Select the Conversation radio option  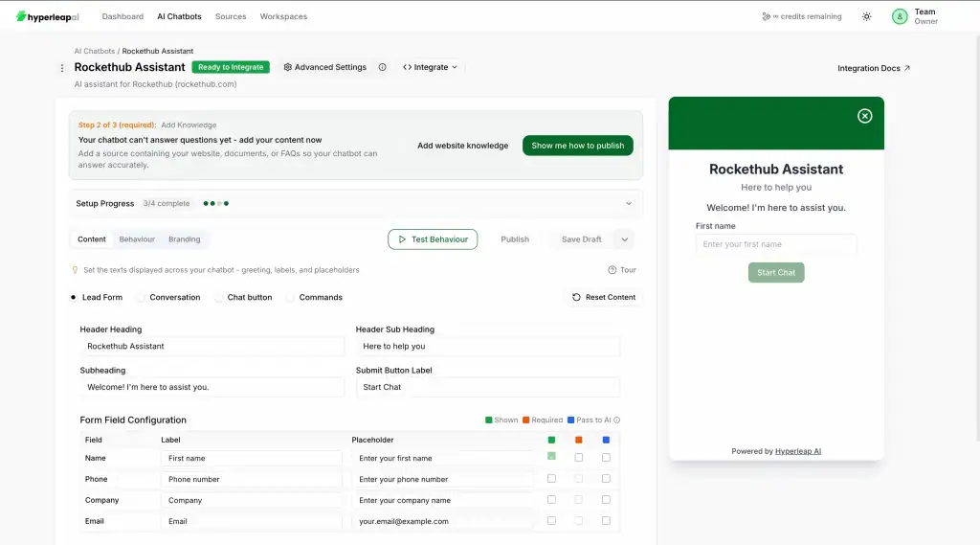pyautogui.click(x=141, y=298)
